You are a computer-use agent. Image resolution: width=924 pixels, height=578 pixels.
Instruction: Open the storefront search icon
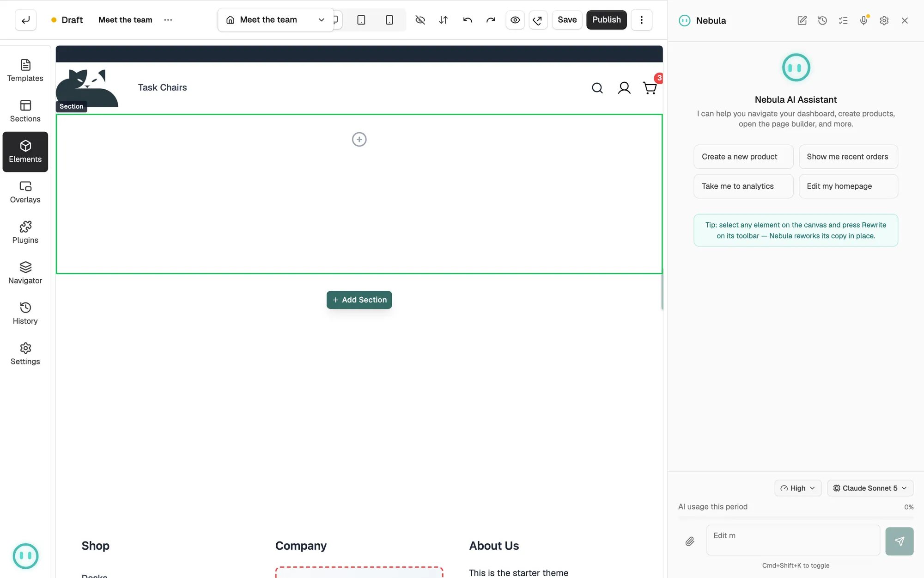pos(597,88)
